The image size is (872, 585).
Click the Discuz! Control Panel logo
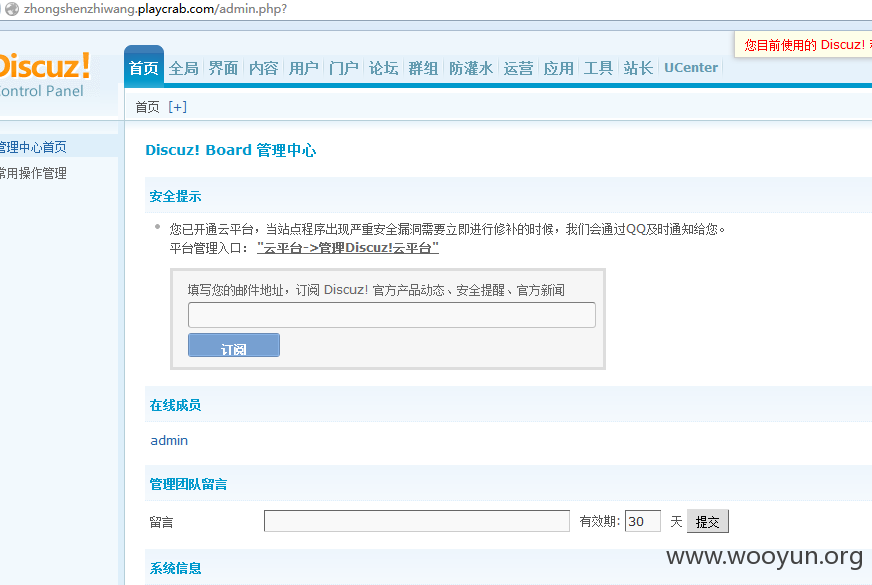(44, 75)
